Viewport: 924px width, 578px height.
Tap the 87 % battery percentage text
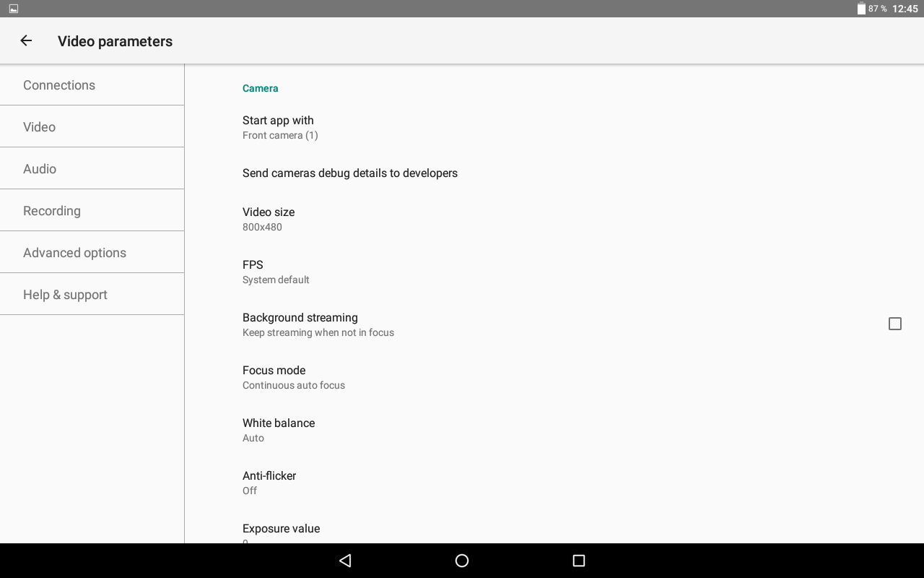click(x=878, y=9)
